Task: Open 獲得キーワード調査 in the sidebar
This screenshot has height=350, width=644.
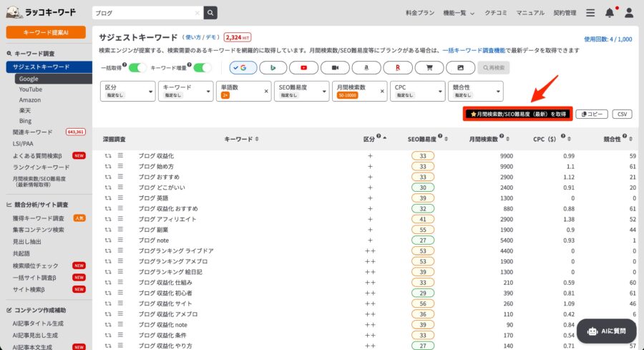Action: [38, 218]
